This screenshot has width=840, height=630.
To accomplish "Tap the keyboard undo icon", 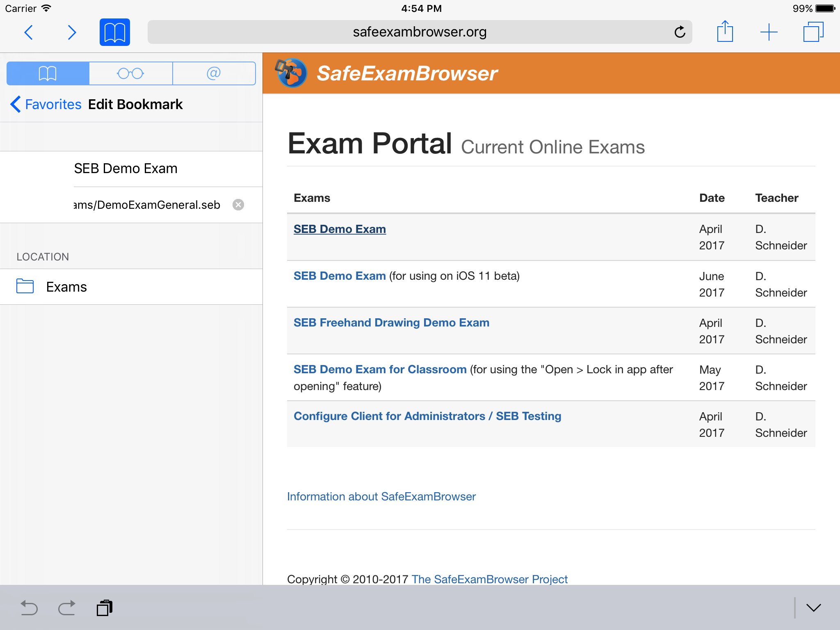I will coord(29,608).
